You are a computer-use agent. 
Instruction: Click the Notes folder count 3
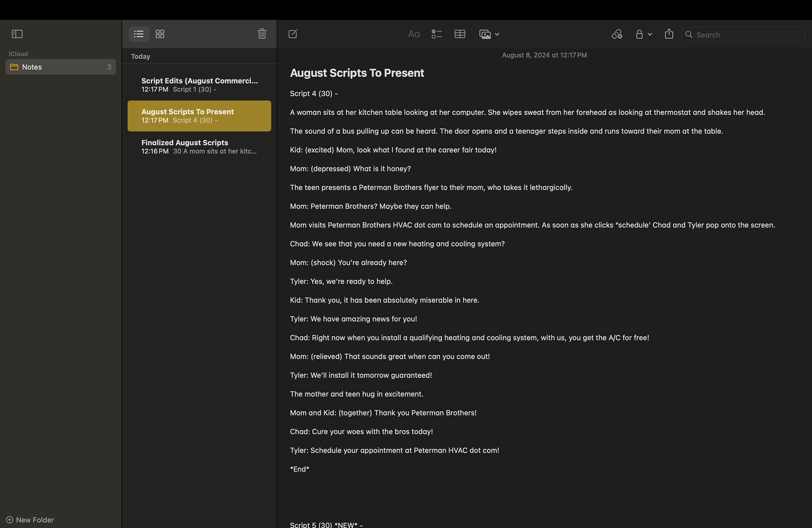coord(109,67)
